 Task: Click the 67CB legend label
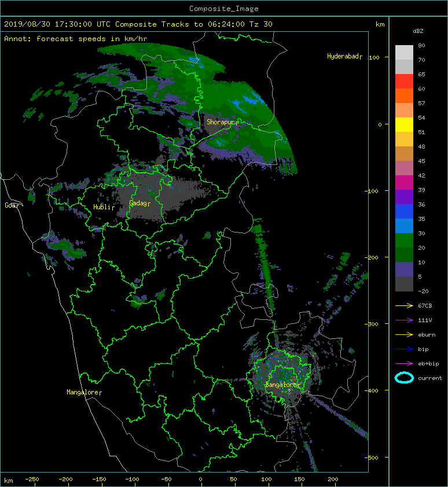[x=425, y=306]
